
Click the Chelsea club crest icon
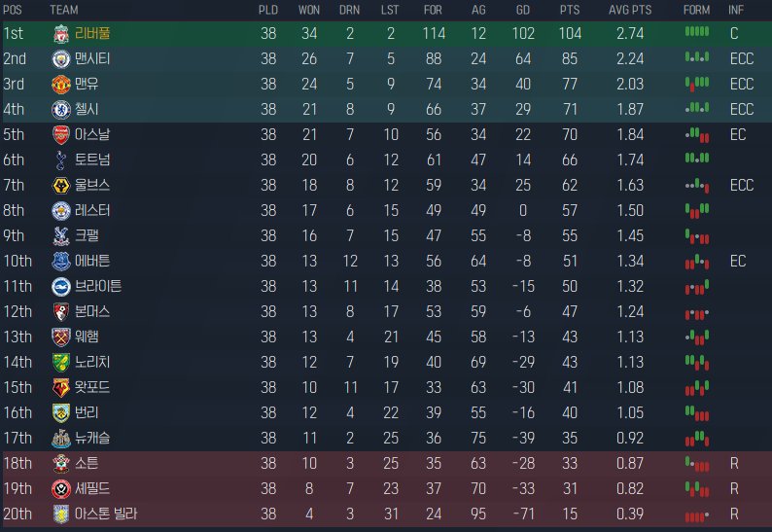(61, 109)
